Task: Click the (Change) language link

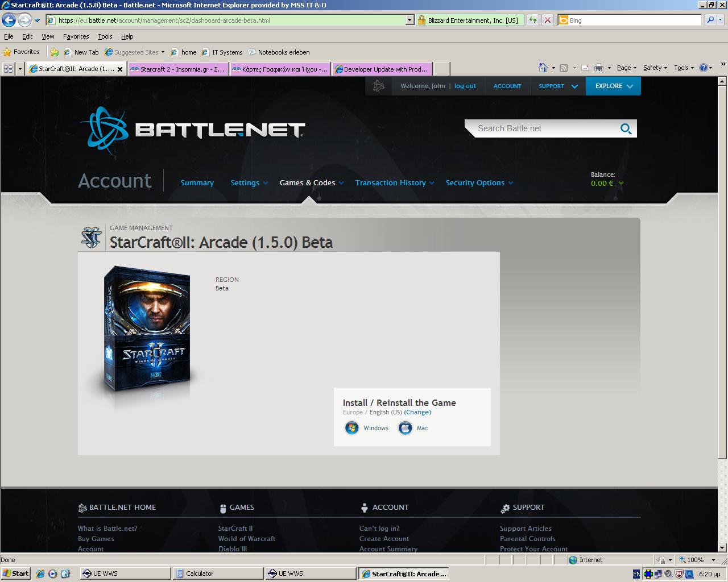Action: tap(417, 413)
